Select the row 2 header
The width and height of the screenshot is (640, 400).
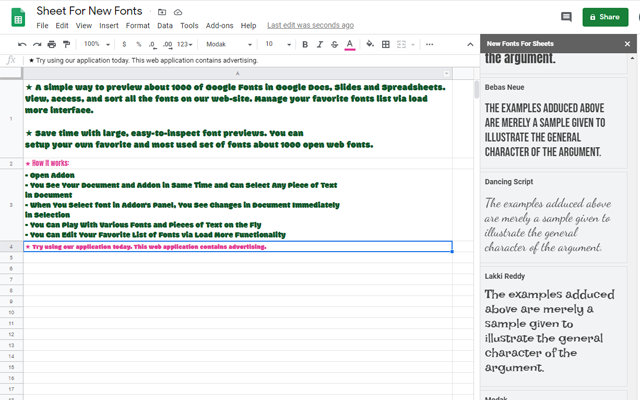11,163
